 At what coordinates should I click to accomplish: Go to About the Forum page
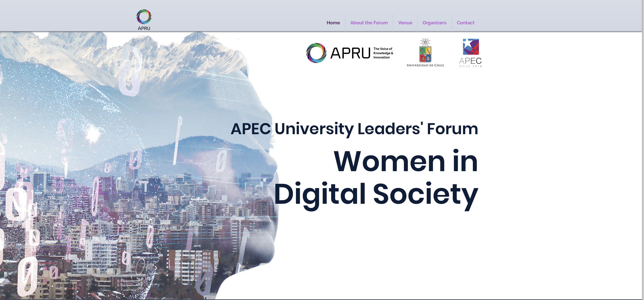click(369, 23)
